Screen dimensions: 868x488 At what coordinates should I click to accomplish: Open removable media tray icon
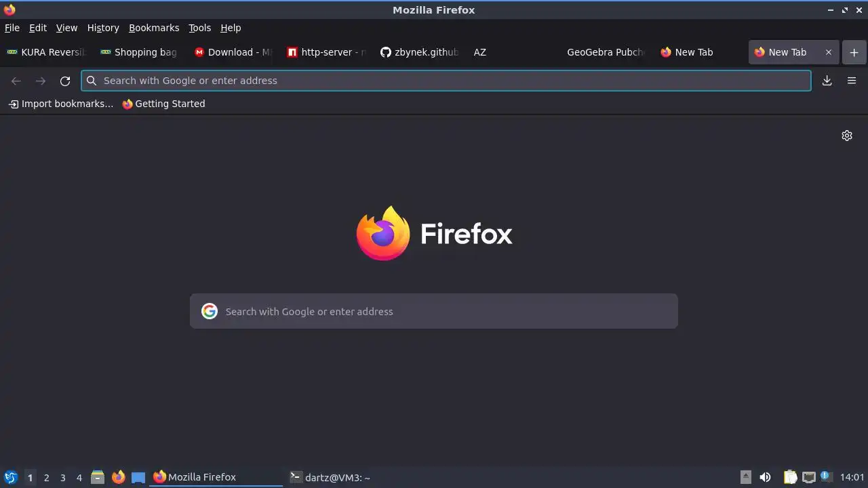pos(746,477)
